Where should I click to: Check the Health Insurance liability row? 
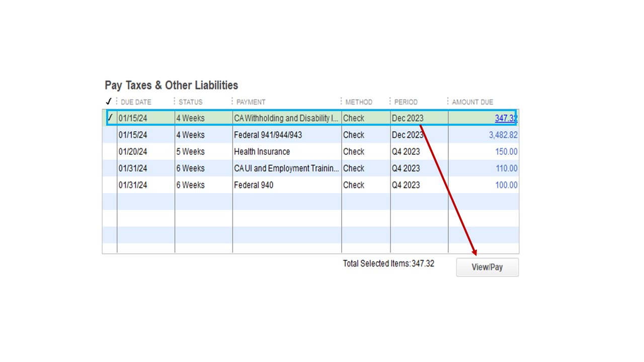click(x=110, y=151)
